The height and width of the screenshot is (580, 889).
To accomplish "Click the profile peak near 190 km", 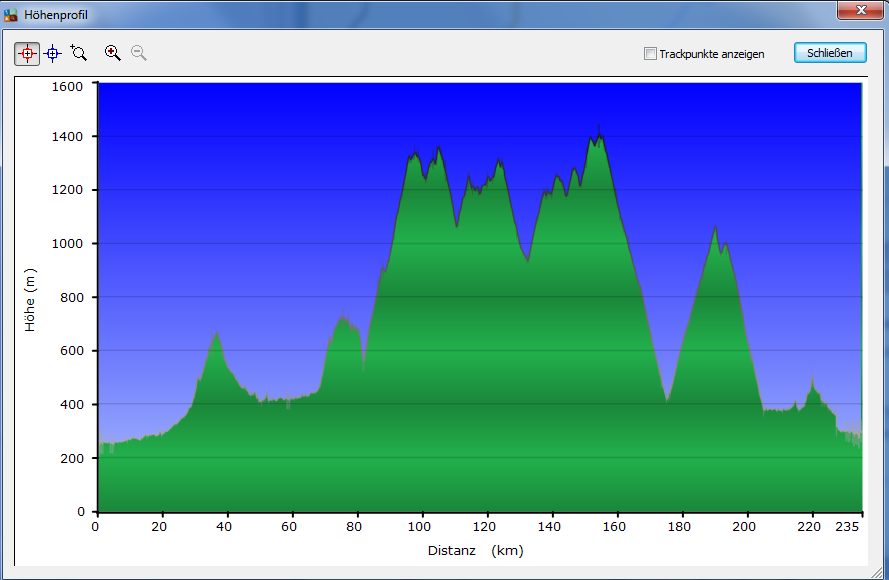I will point(715,230).
